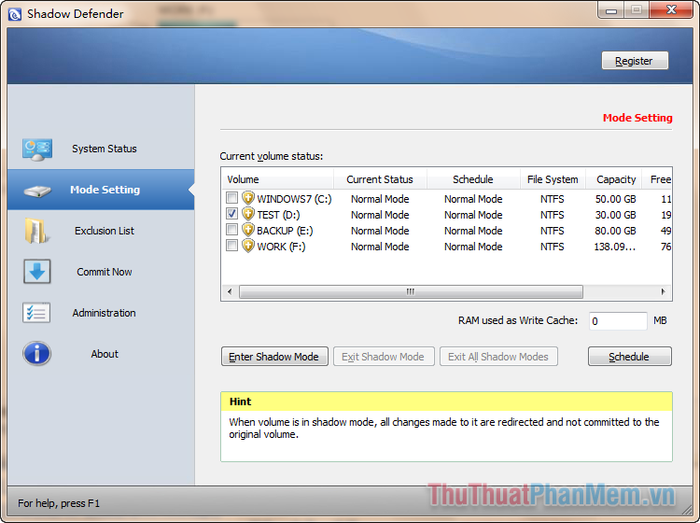Minimize the Shadow Defender window
This screenshot has height=523, width=700.
pyautogui.click(x=611, y=11)
